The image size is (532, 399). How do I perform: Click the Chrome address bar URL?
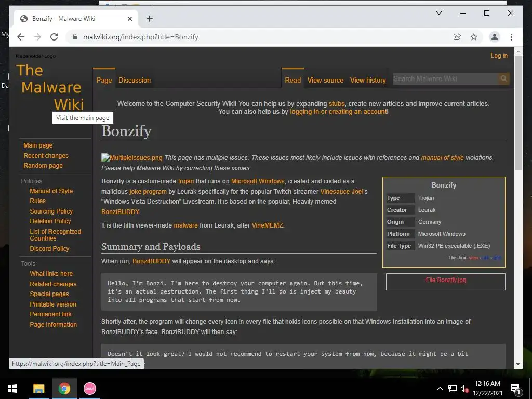140,37
